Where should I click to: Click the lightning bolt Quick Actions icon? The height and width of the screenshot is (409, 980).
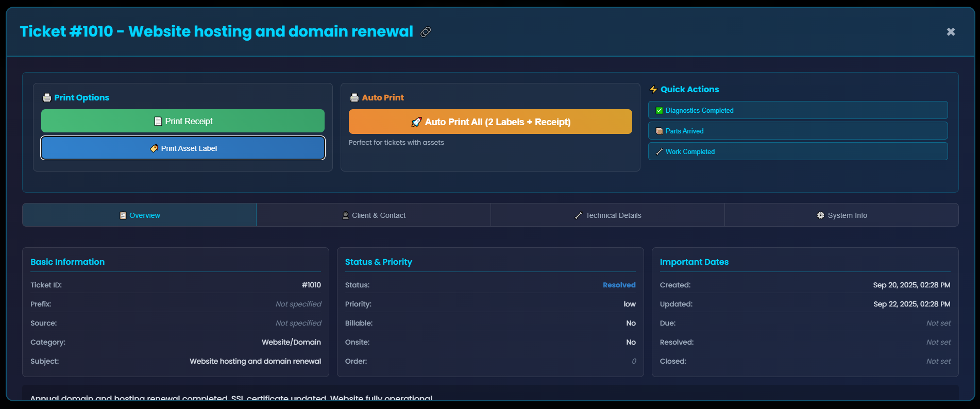[653, 90]
